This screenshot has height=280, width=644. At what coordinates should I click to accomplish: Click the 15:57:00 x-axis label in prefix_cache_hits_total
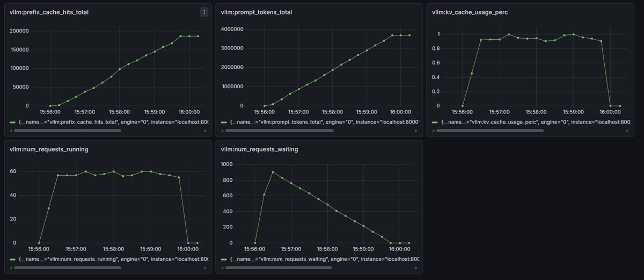click(84, 112)
